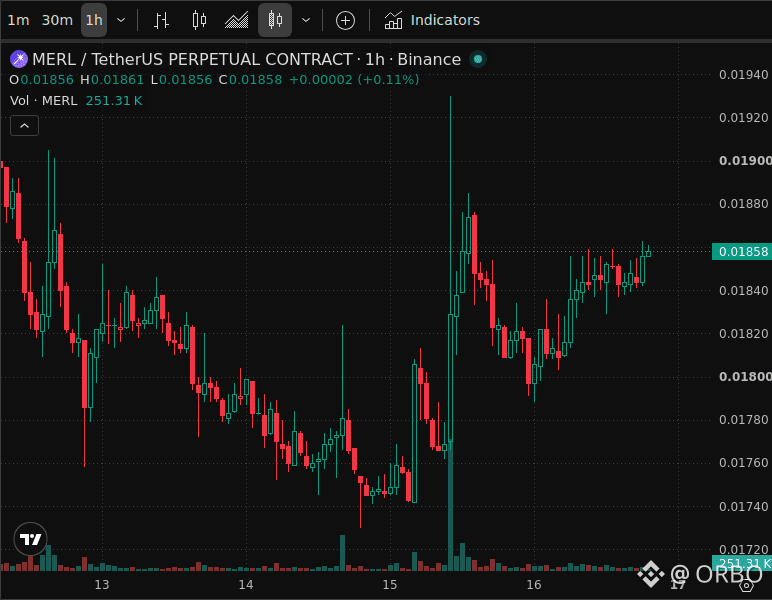Click the 0.01880 price axis label
Screen dimensions: 772x600
[x=743, y=204]
